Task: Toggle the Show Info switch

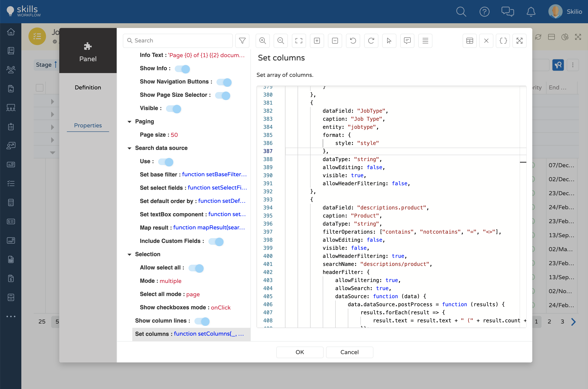Action: coord(182,69)
